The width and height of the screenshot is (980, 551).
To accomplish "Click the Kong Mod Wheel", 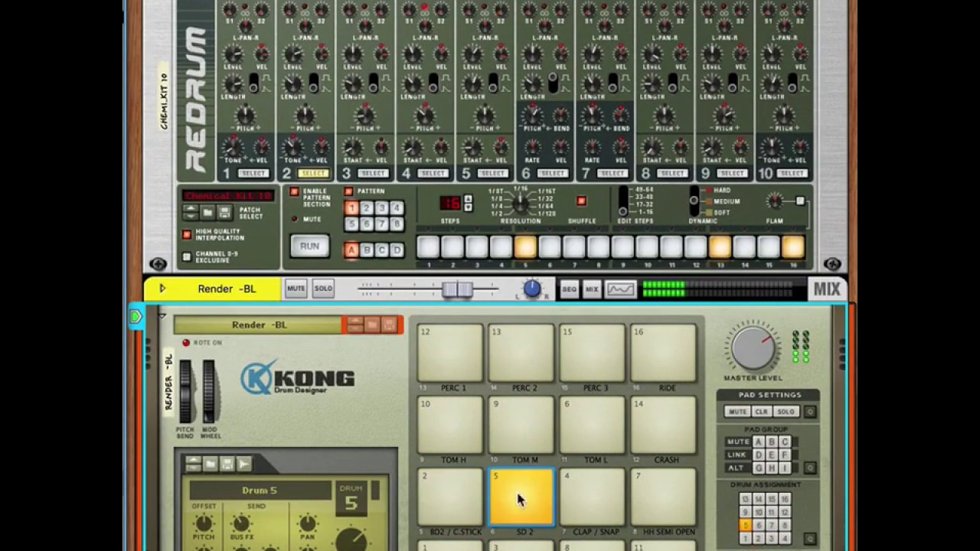I will coord(210,391).
